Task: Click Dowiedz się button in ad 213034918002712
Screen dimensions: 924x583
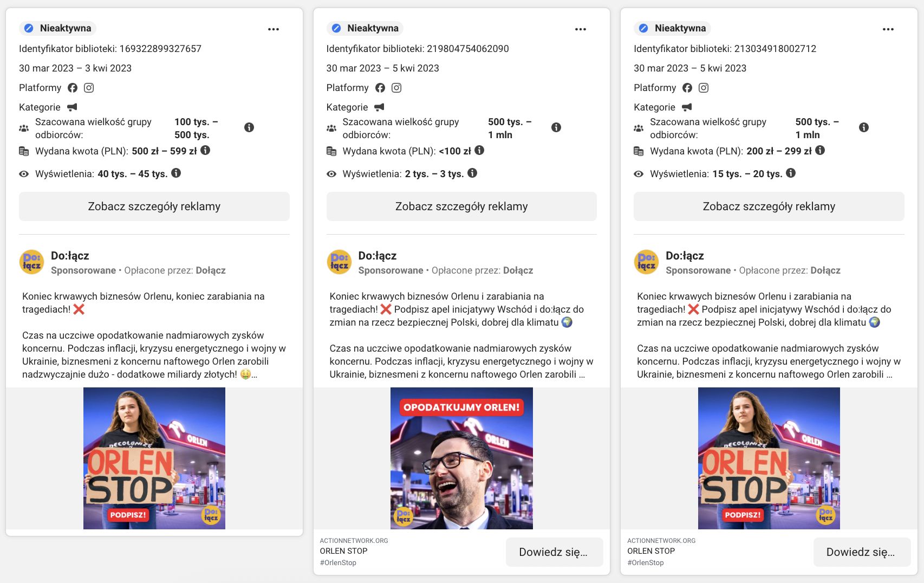Action: tap(862, 552)
